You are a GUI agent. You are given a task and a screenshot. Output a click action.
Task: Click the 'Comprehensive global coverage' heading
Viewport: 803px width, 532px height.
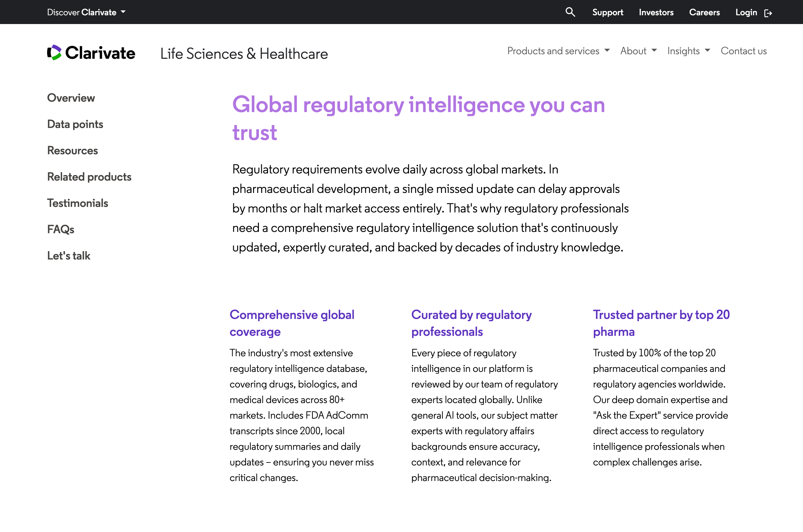(292, 323)
